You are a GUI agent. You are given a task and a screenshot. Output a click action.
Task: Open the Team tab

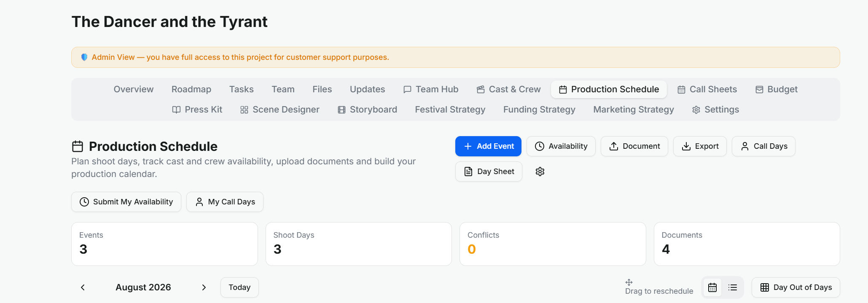click(283, 89)
